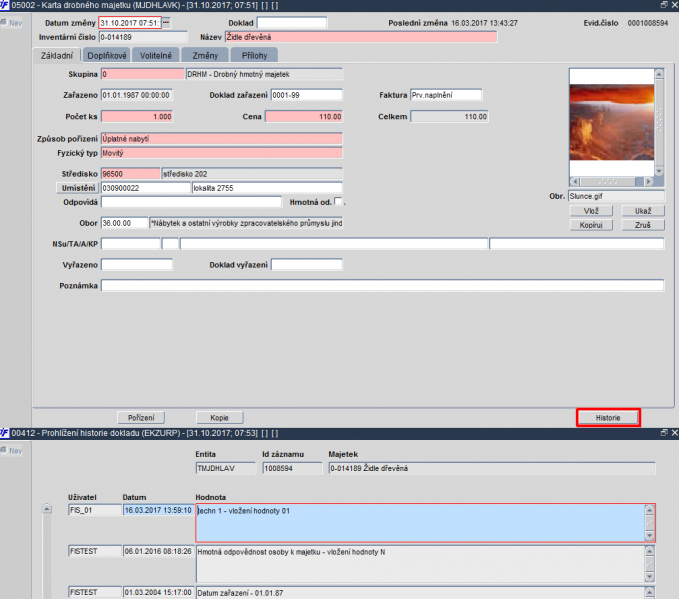Click the Vyřazeno date field
Screen dimensions: 679x599
(137, 264)
